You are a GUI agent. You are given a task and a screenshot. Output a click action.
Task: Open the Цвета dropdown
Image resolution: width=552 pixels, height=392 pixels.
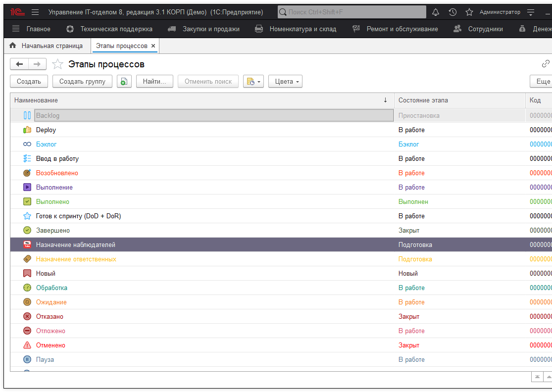tap(285, 82)
